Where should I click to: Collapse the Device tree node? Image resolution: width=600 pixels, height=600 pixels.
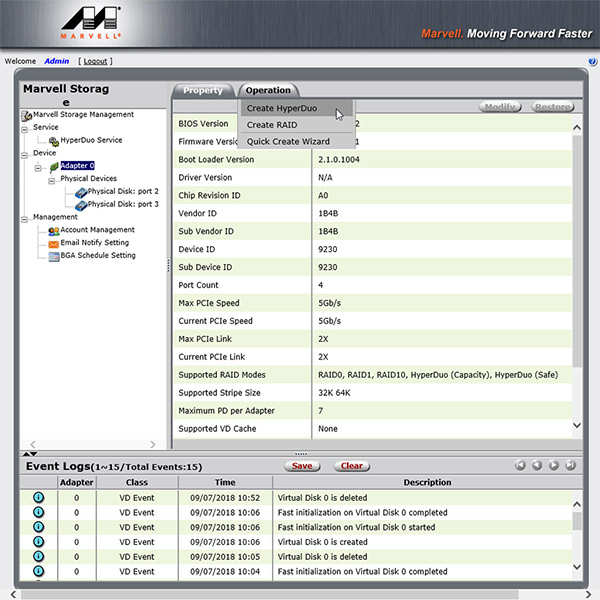(x=25, y=154)
